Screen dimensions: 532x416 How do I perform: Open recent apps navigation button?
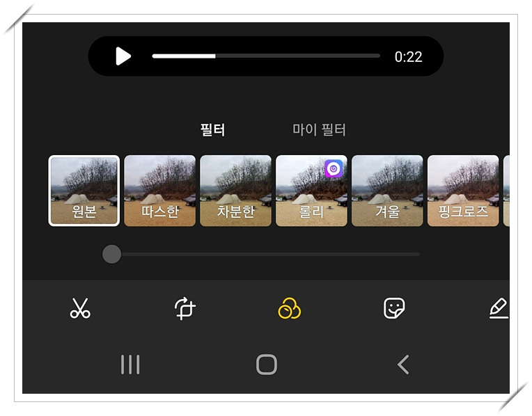130,365
